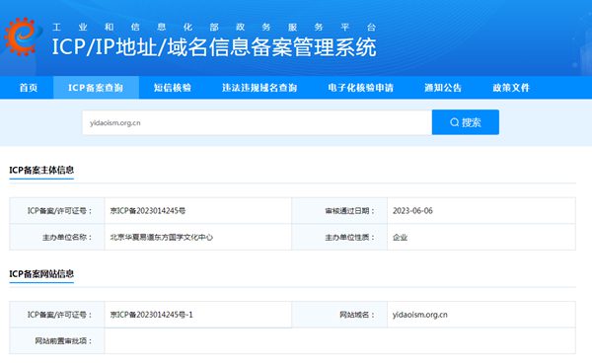The image size is (592, 364).
Task: Select the ICP备案主体信息 heading
Action: coord(41,170)
